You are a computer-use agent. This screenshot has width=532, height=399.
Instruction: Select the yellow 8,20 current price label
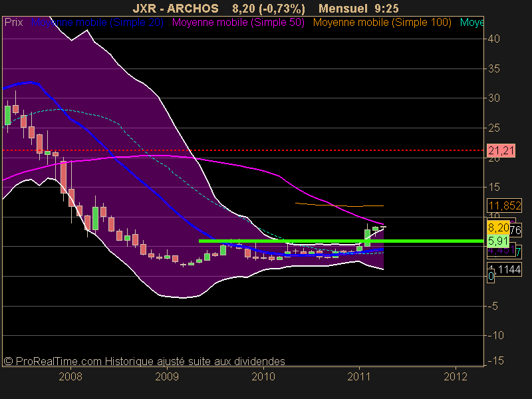click(x=498, y=227)
